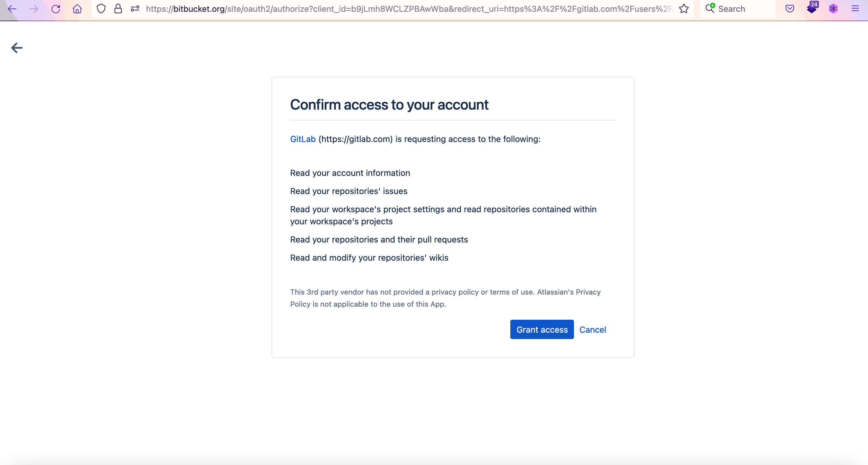The height and width of the screenshot is (465, 868).
Task: Click the browser forward arrow button
Action: [x=34, y=9]
